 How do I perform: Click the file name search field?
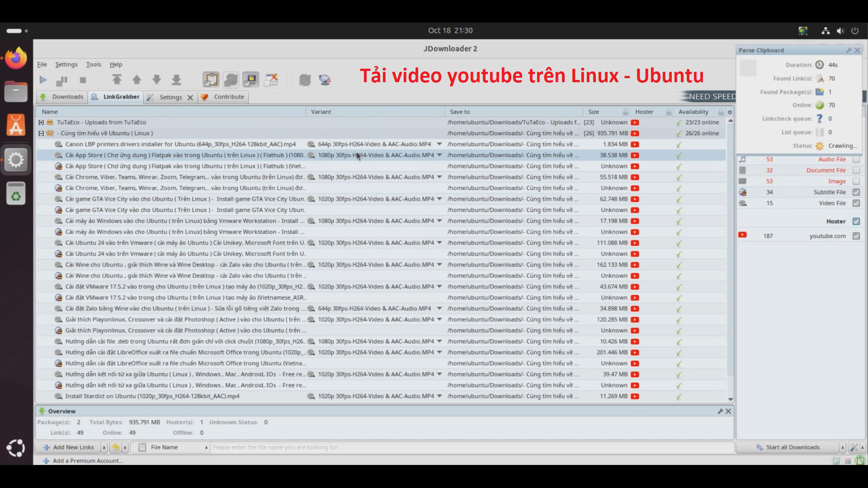[x=472, y=447]
